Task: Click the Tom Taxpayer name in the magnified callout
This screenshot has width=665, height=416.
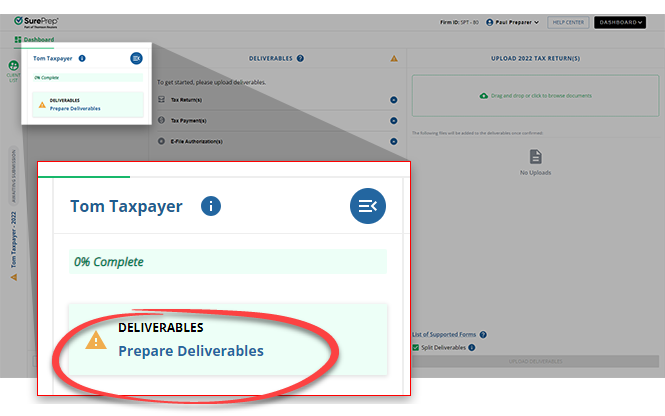Action: click(x=126, y=207)
